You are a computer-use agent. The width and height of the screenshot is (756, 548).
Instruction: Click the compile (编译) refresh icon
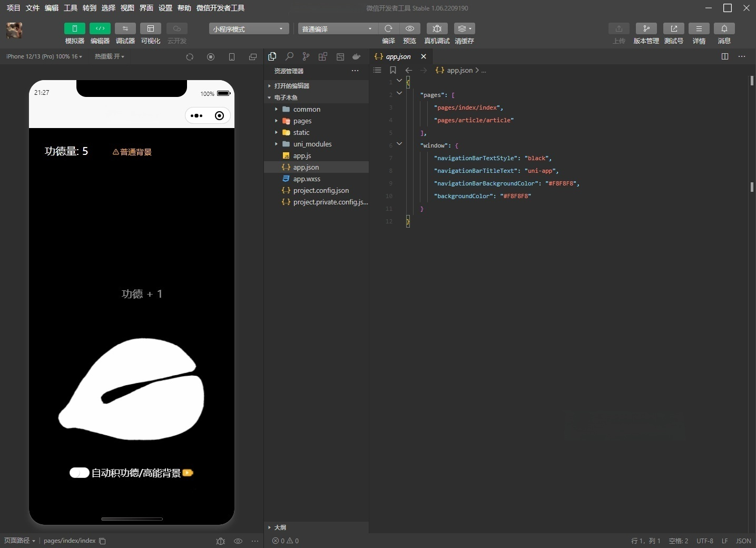point(388,28)
